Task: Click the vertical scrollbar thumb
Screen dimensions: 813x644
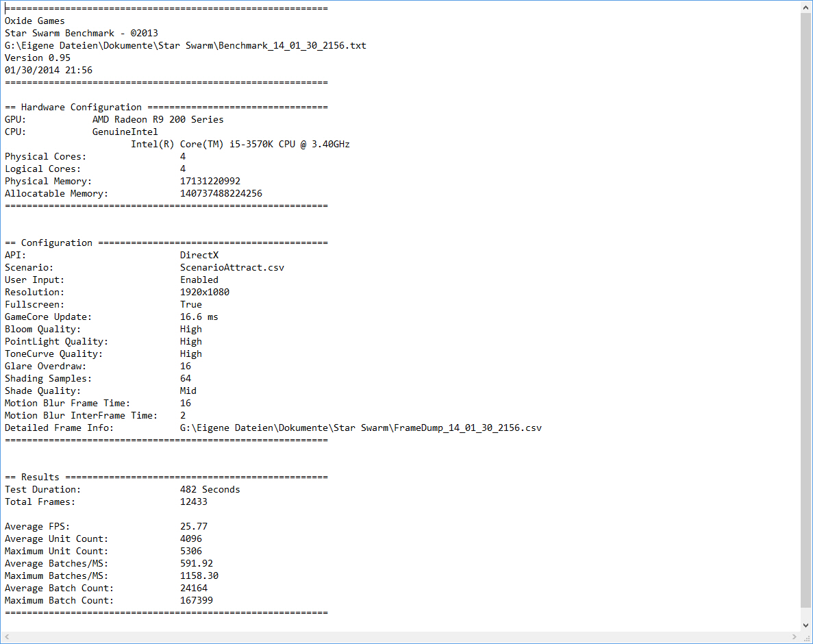Action: (805, 310)
